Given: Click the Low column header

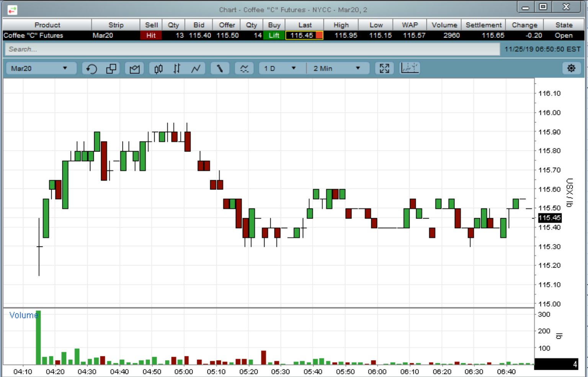Looking at the screenshot, I should pyautogui.click(x=376, y=25).
